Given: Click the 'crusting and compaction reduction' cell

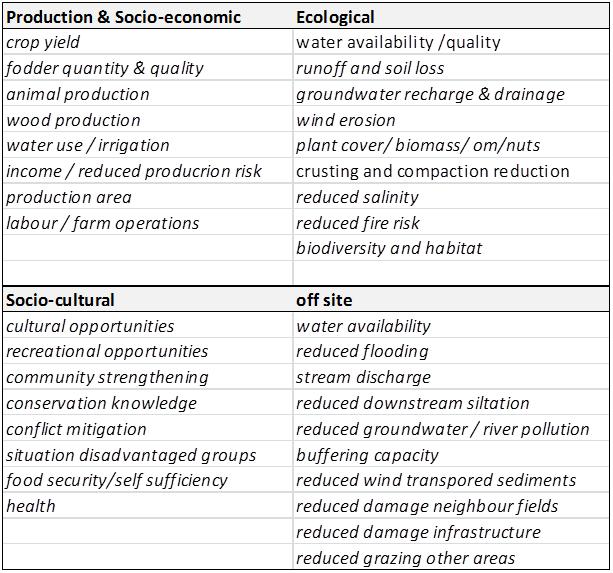Looking at the screenshot, I should (433, 171).
